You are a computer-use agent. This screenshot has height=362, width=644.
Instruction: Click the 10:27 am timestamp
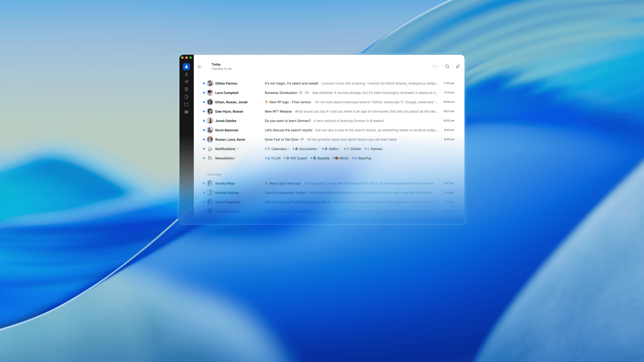(449, 111)
